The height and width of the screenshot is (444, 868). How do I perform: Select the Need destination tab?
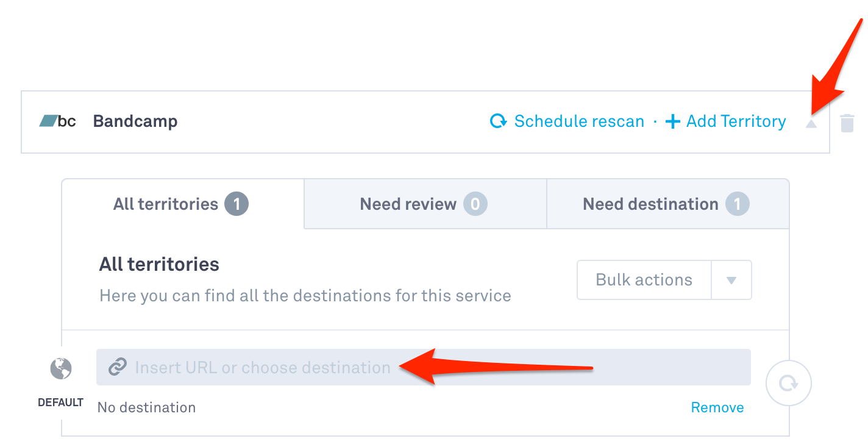pos(667,204)
